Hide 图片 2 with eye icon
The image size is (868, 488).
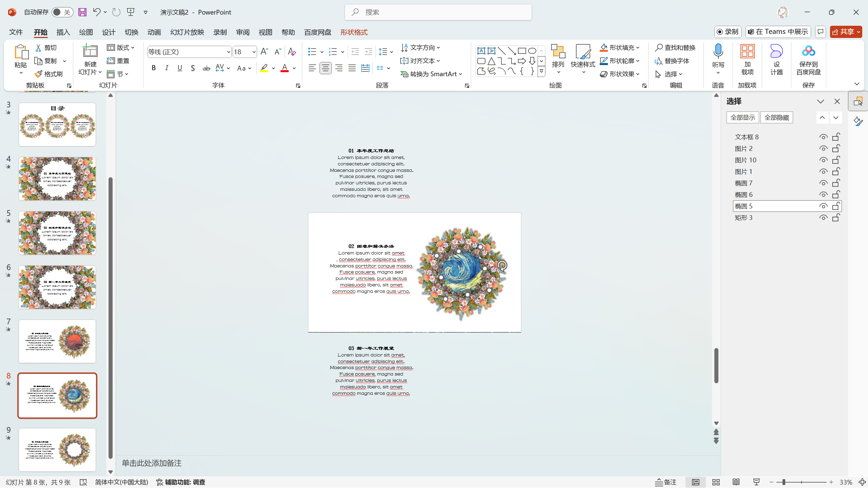coord(823,148)
